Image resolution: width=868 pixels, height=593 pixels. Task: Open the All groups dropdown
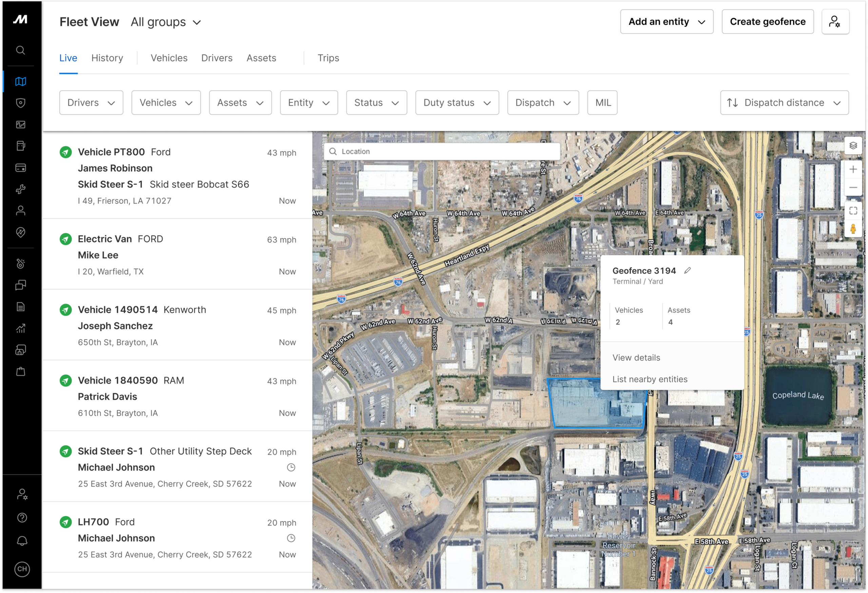[x=166, y=22]
